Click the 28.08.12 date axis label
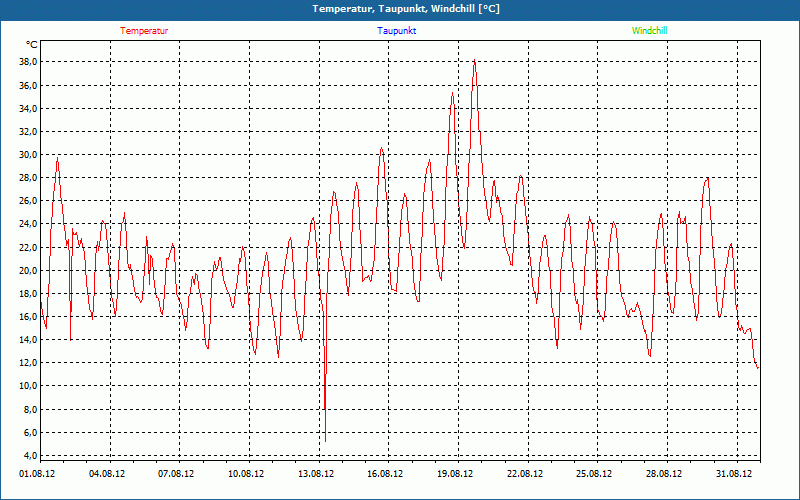 coord(664,473)
